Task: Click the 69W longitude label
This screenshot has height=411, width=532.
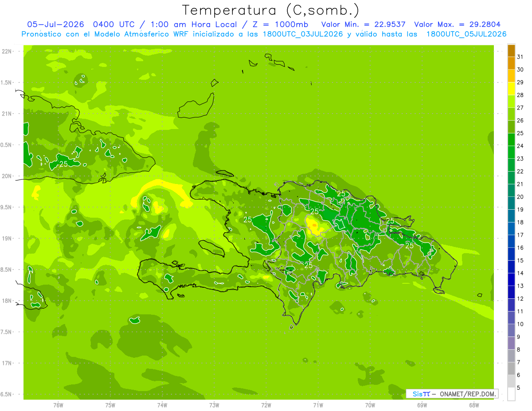Action: click(422, 405)
